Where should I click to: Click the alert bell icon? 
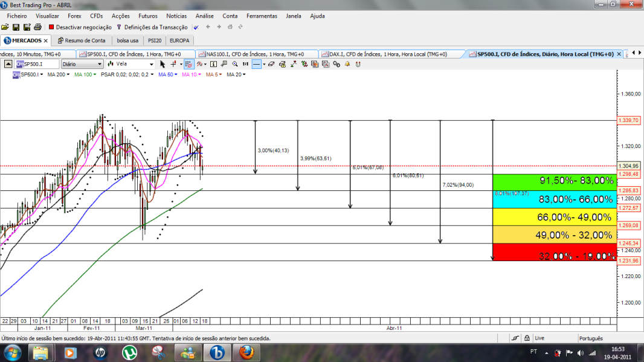coord(347,64)
